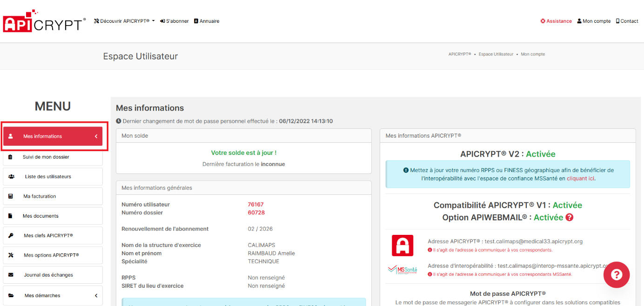The height and width of the screenshot is (306, 644).
Task: Open Mes documents menu item
Action: coord(40,216)
